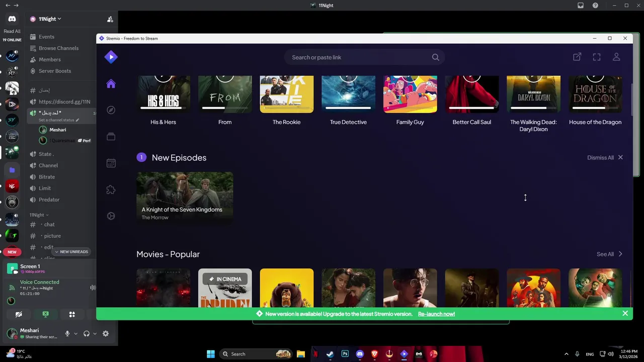Open A Knight of the Seven Kingdoms episode card
Viewport: 644px width, 362px height.
pos(185,197)
